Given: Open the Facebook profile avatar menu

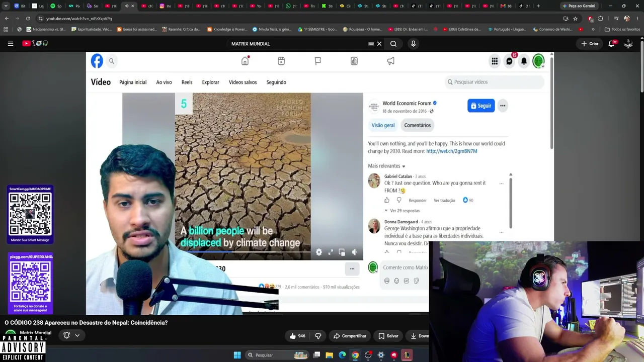Looking at the screenshot, I should click(538, 61).
